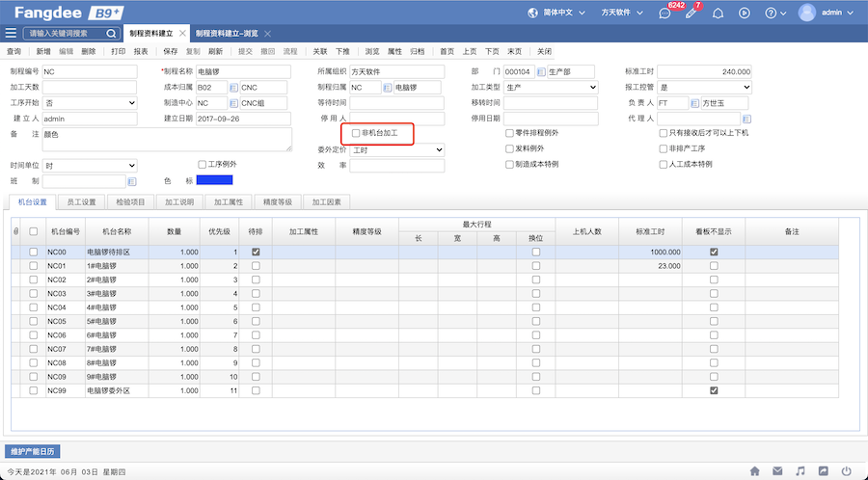Tick the 待排 checkbox for NC01 row

[256, 265]
